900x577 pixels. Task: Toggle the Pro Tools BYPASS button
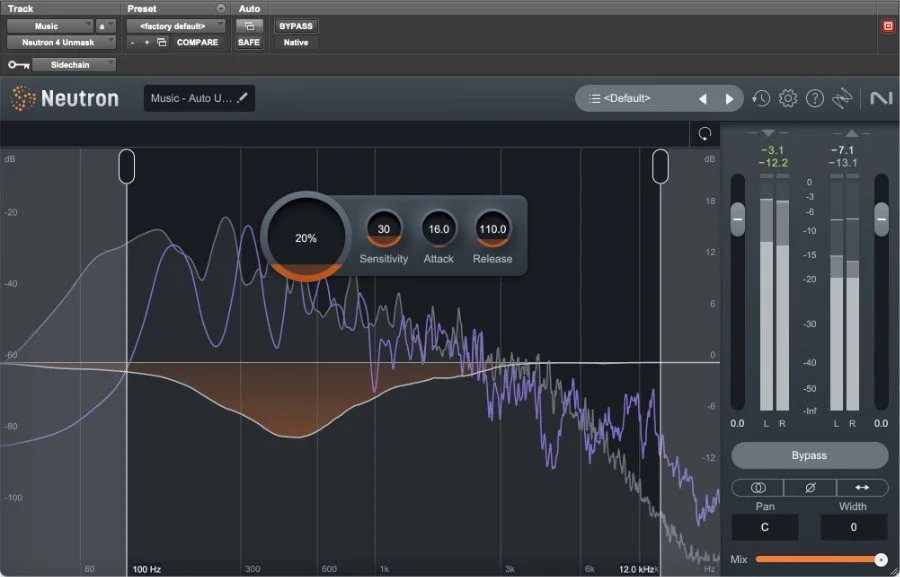pos(296,26)
